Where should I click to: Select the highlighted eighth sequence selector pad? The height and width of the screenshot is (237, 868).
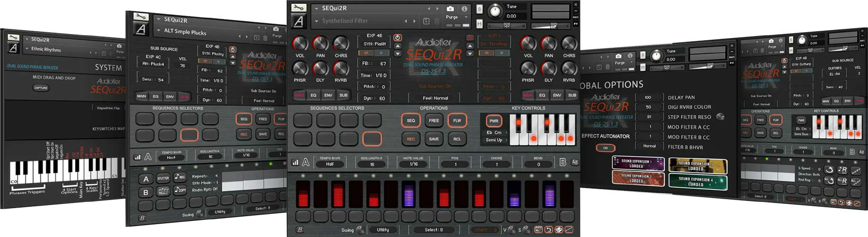pos(372,139)
